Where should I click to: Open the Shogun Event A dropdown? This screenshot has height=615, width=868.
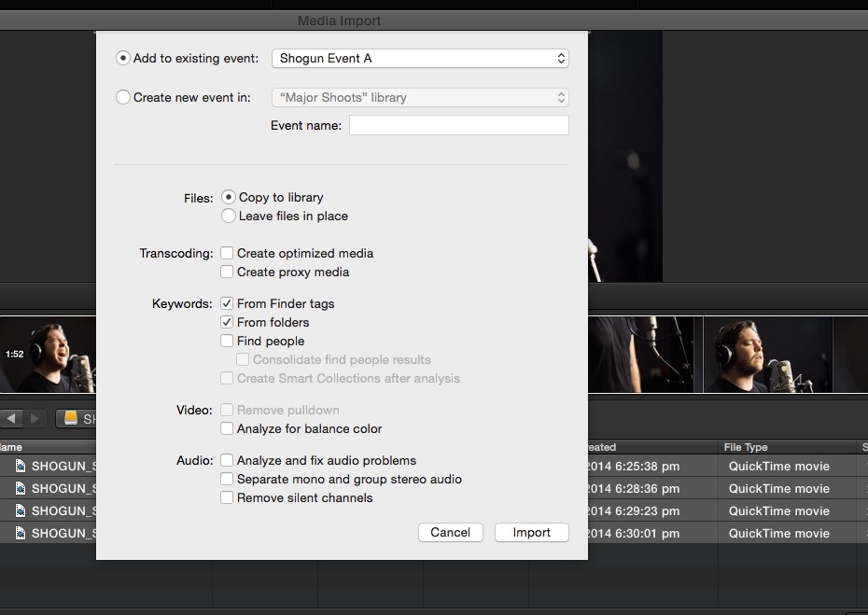pos(420,58)
